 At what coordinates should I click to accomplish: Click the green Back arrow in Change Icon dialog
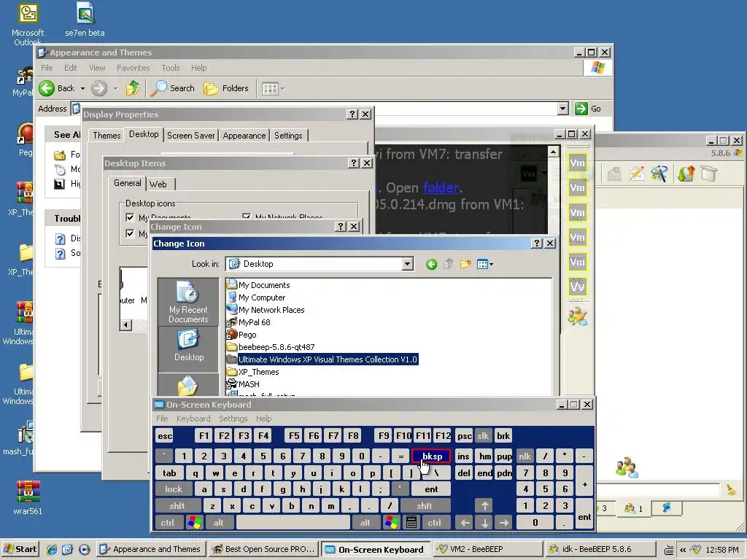click(x=431, y=264)
